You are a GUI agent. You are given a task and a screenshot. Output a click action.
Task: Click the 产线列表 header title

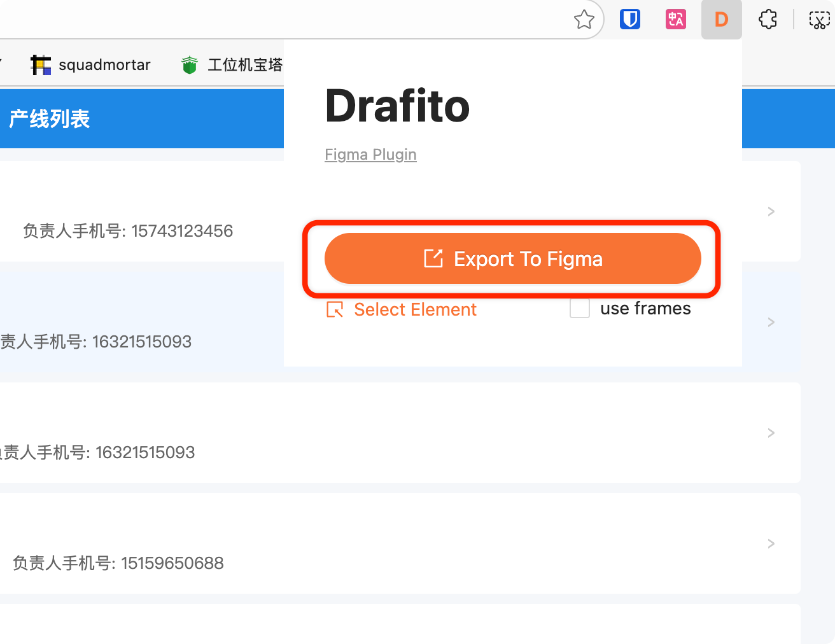tap(50, 119)
